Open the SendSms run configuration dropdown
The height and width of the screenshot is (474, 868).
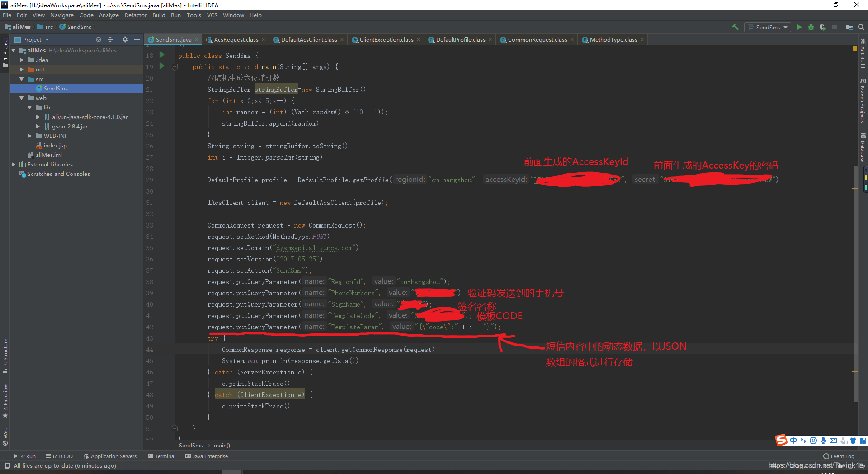point(768,27)
